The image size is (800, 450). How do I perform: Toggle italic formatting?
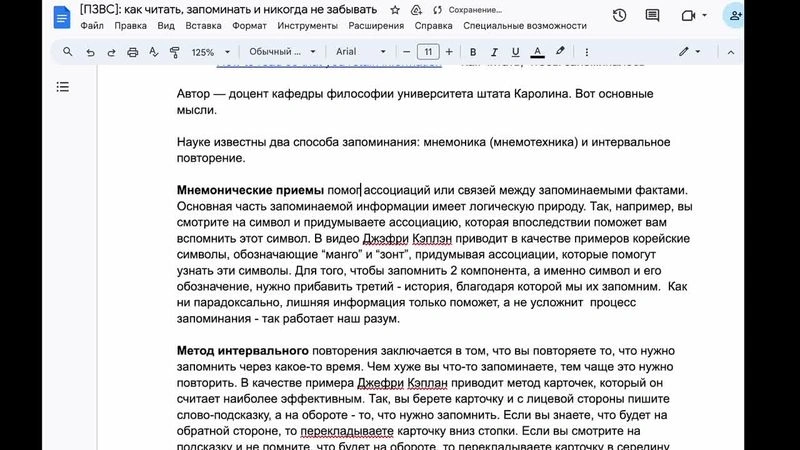point(494,52)
